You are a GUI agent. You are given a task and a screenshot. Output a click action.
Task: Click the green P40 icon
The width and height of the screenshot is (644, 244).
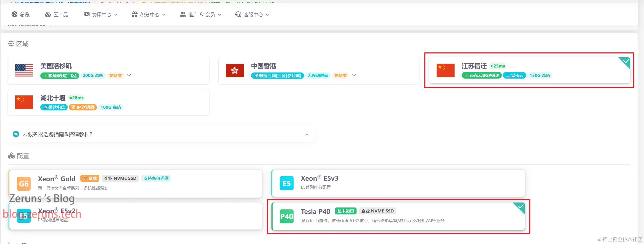287,216
